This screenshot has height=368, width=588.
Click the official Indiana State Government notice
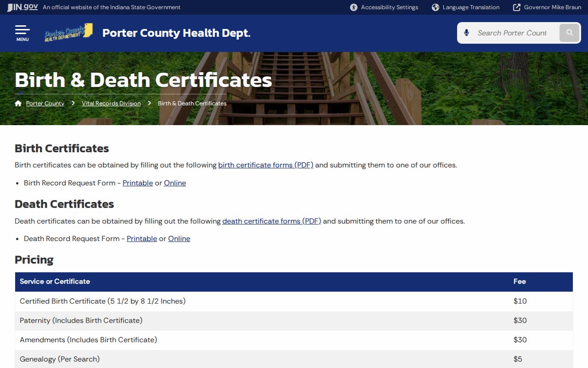[x=112, y=7]
